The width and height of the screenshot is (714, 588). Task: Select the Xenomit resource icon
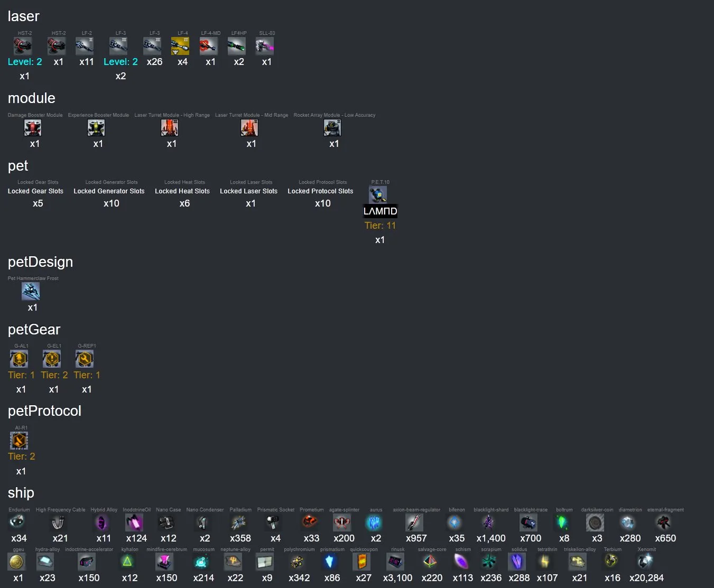tap(645, 562)
